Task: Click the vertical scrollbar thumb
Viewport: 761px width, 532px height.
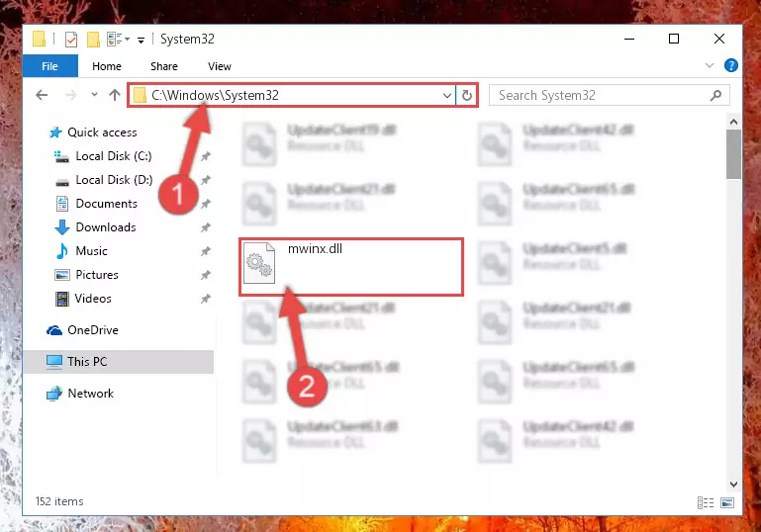Action: (x=733, y=154)
